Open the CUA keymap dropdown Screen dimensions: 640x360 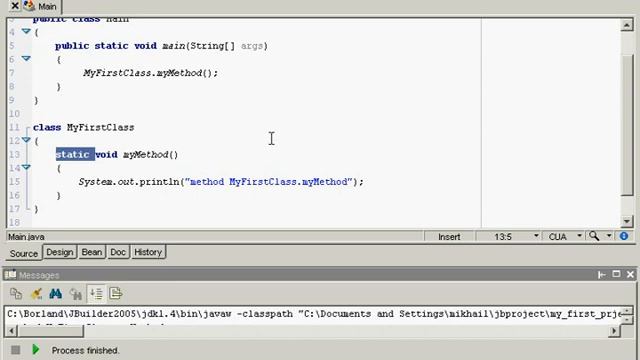579,236
